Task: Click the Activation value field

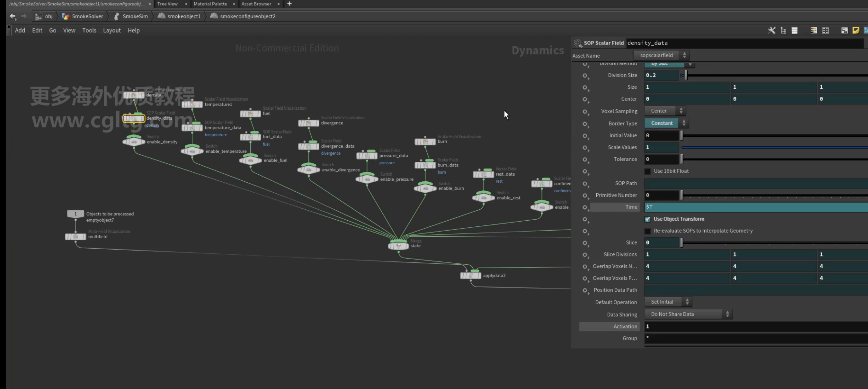Action: click(x=756, y=327)
